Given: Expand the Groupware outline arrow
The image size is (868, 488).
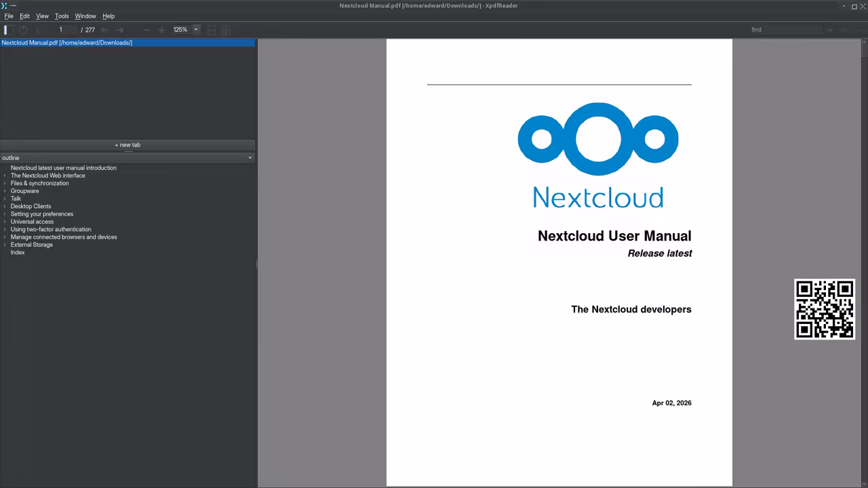Looking at the screenshot, I should [5, 191].
